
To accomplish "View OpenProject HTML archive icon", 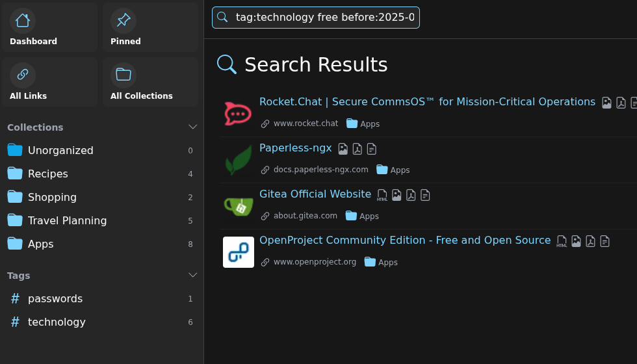I will pos(562,241).
